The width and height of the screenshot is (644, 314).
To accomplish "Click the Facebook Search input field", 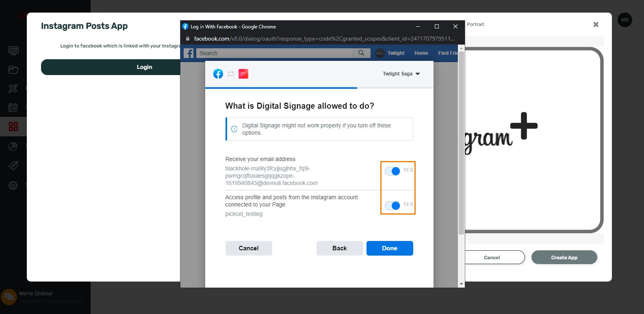I will [x=274, y=53].
